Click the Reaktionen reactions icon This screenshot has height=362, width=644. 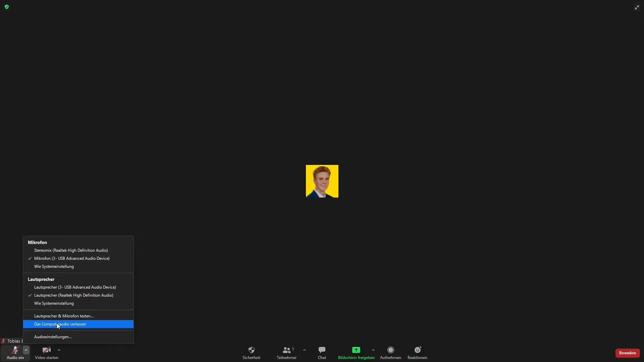[x=417, y=349]
